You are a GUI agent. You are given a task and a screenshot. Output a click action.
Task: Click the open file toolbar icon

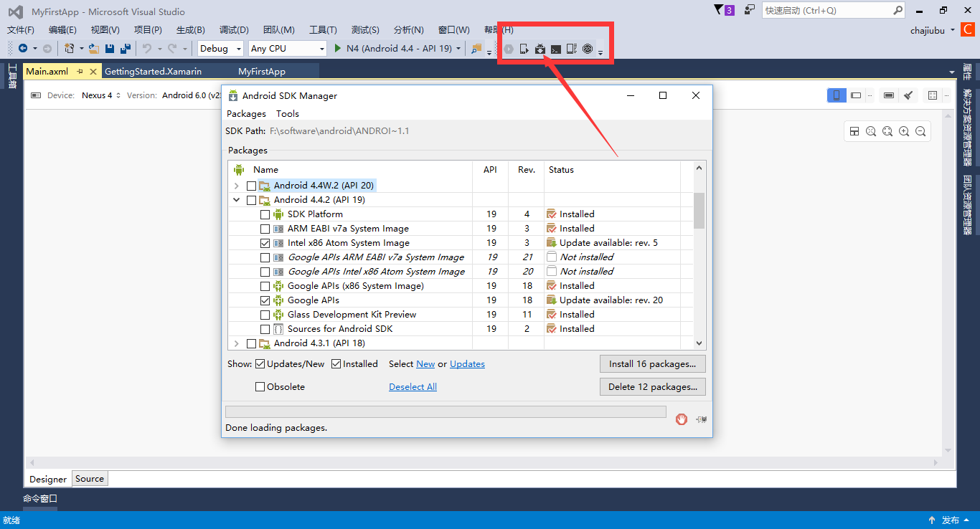click(x=93, y=49)
